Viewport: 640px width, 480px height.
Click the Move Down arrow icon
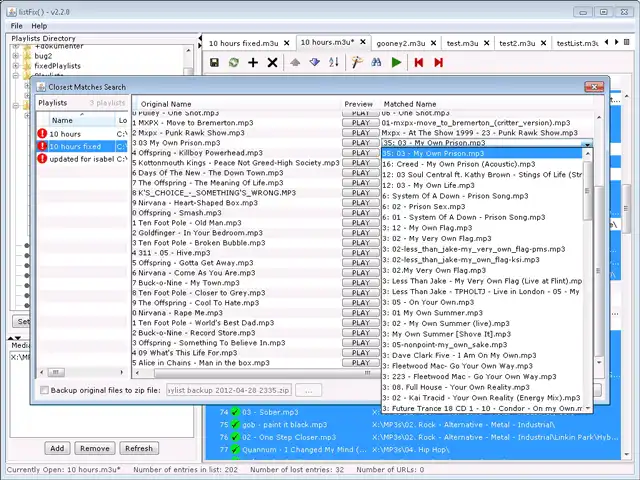click(314, 62)
